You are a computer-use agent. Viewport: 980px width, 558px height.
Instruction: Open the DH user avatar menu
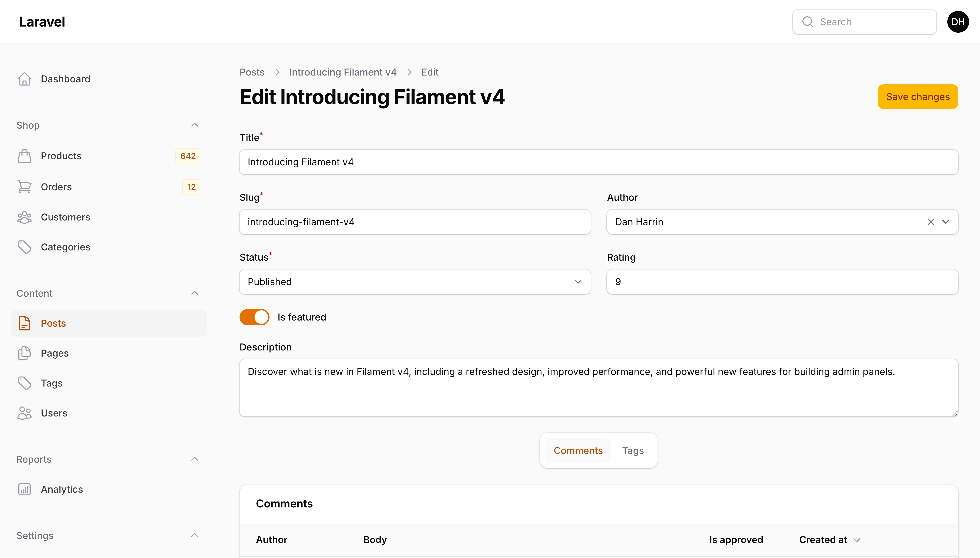(958, 22)
